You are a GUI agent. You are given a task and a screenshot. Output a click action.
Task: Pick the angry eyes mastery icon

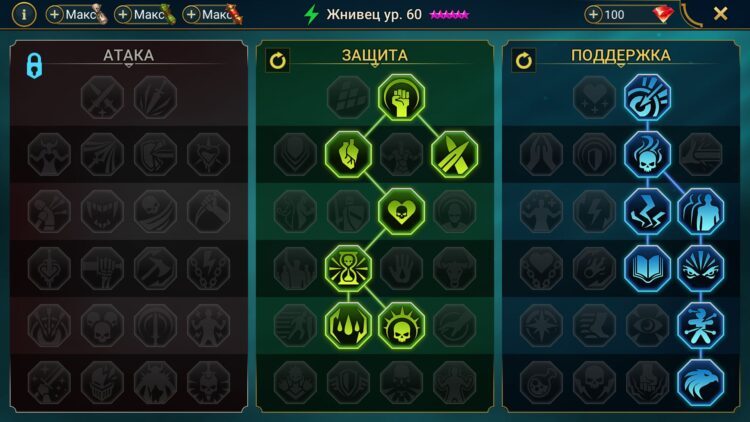(x=700, y=268)
